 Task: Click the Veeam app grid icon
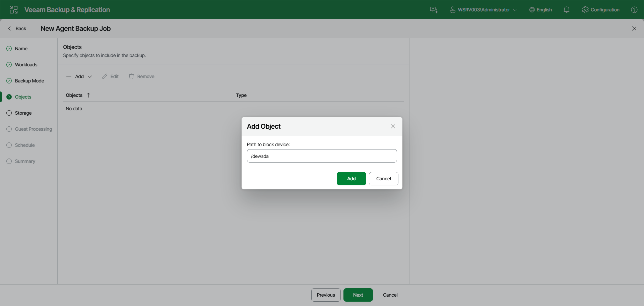[x=14, y=10]
